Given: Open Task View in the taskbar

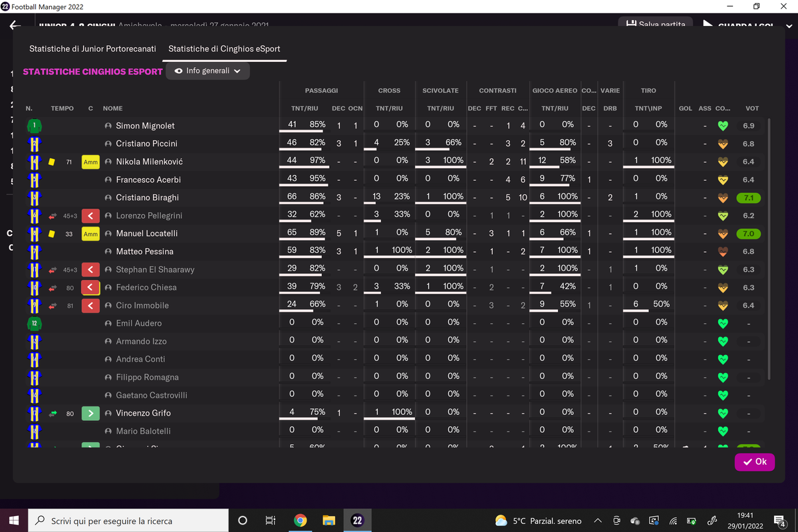Looking at the screenshot, I should click(x=271, y=521).
